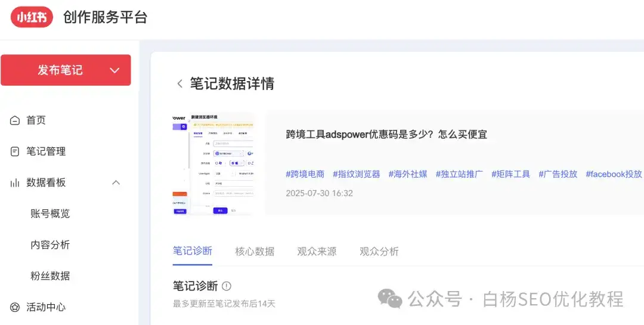The image size is (644, 325).
Task: Click the #独立站推广 hashtag
Action: 460,174
